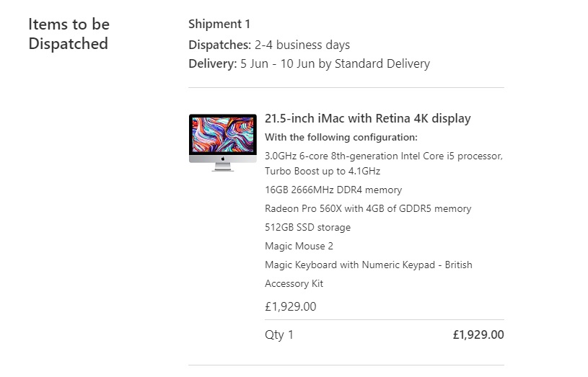Screen dimensions: 588x377
Task: Click the bold £1,929.00 line total
Action: [478, 334]
